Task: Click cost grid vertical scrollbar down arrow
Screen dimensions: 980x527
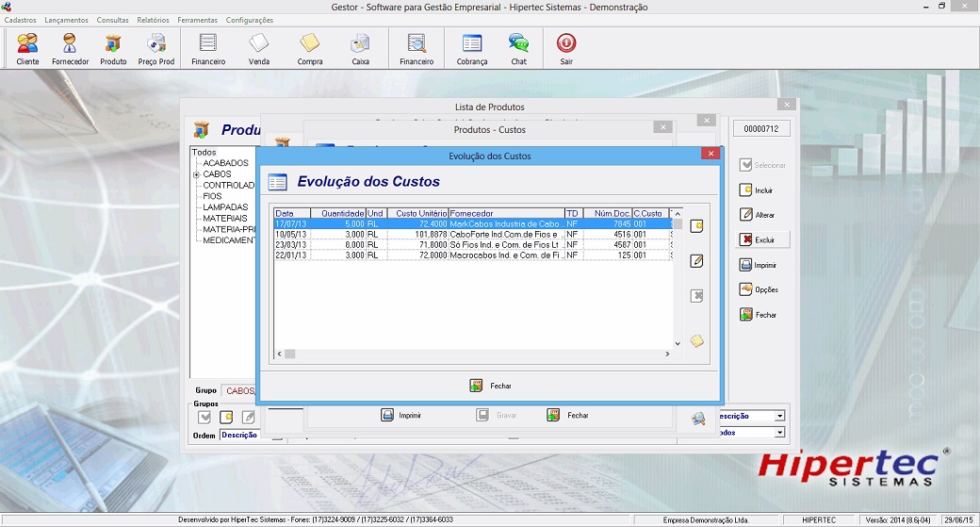Action: pyautogui.click(x=678, y=343)
